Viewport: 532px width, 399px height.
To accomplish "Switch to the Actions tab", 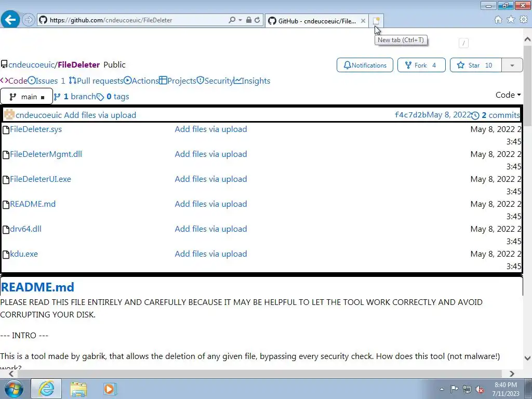I will 141,81.
